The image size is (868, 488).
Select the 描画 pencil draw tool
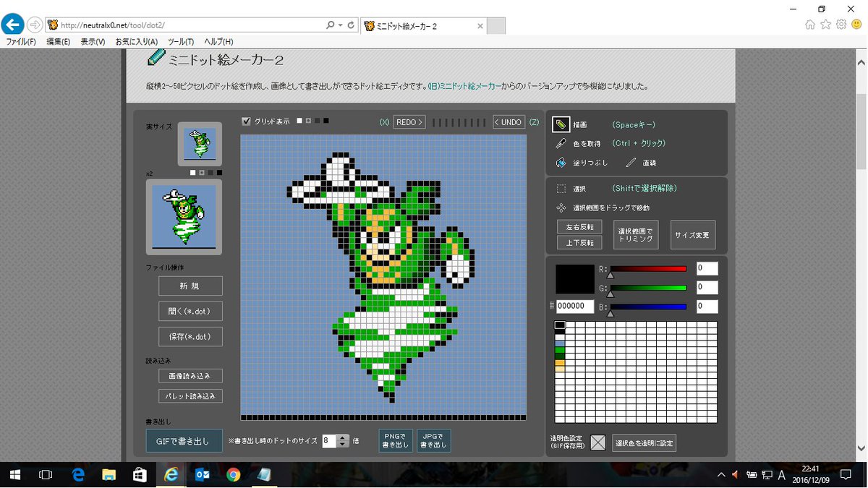tap(561, 124)
